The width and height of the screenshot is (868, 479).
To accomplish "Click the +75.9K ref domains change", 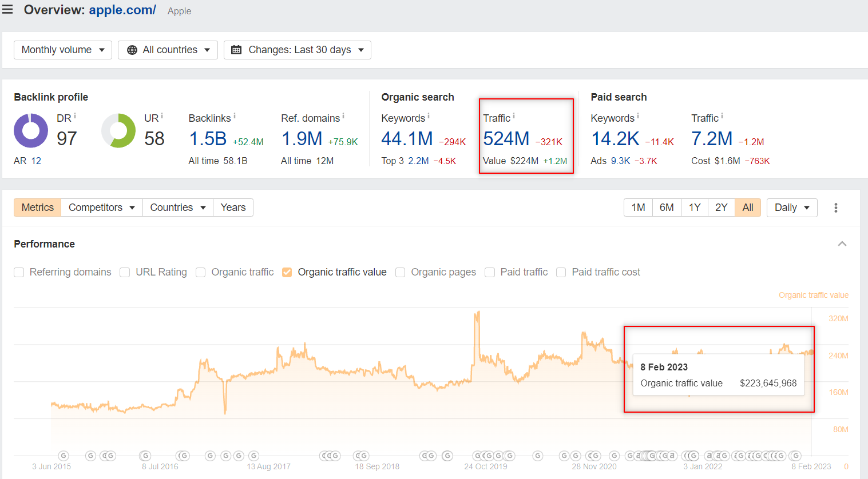I will pos(343,142).
